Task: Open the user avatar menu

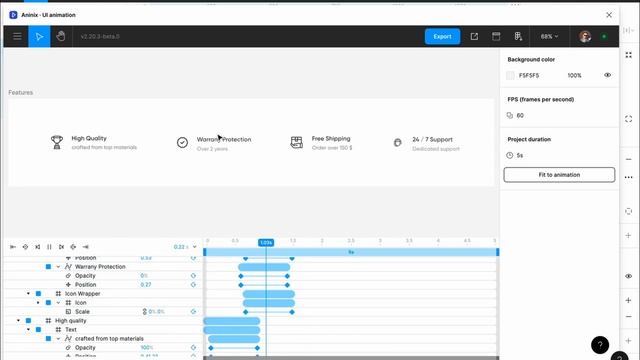Action: pos(585,36)
